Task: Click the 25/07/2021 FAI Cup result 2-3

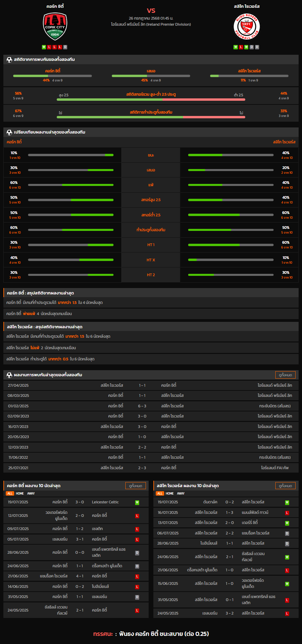Action: 142,468
